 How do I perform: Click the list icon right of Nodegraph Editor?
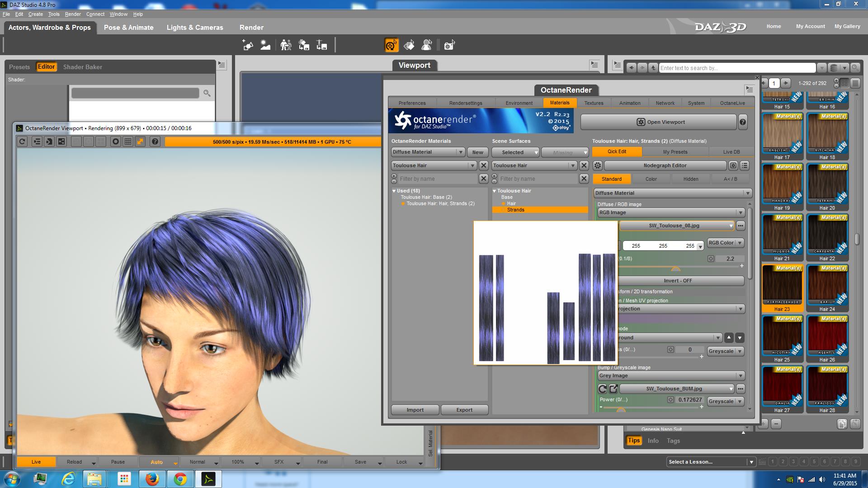click(745, 166)
